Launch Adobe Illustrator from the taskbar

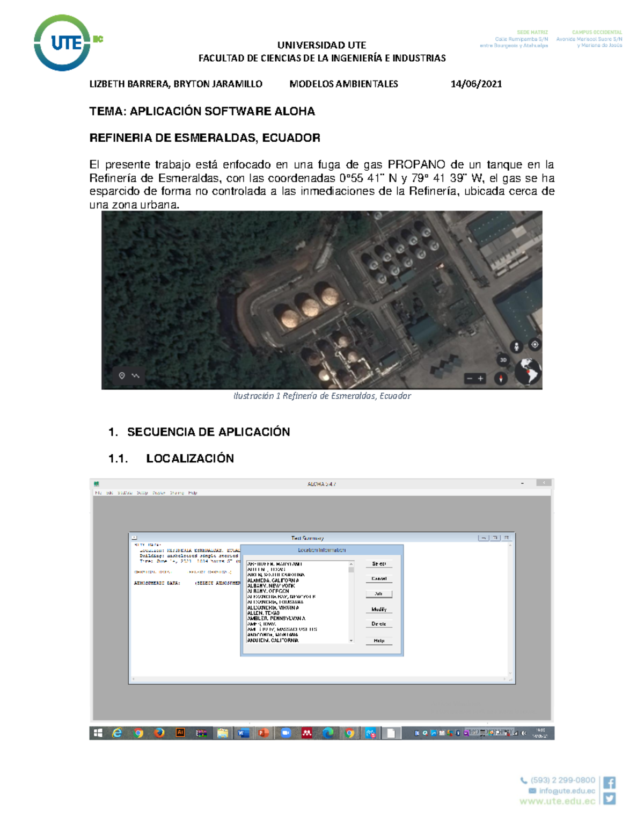click(x=180, y=733)
